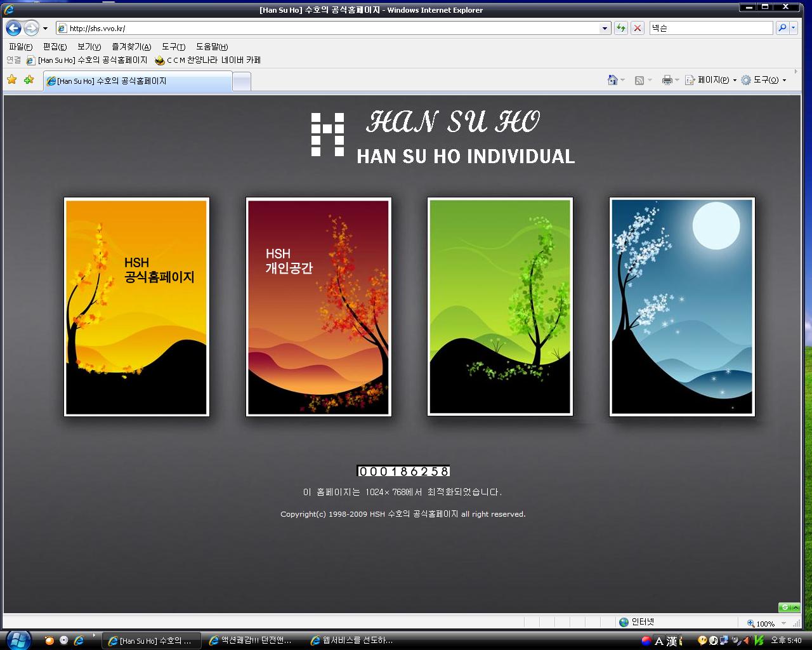Expand the zoom level 100% dropdown

pyautogui.click(x=784, y=623)
